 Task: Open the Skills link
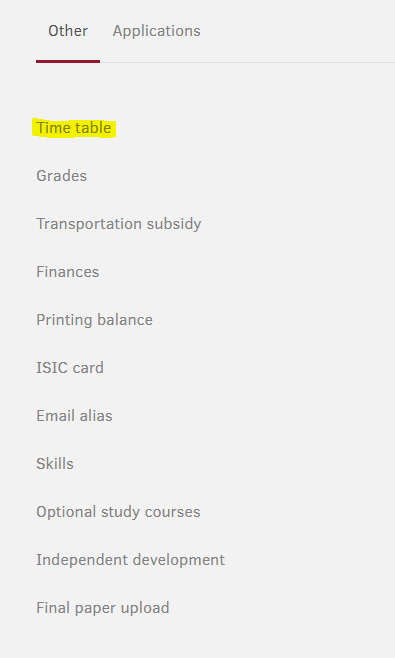pyautogui.click(x=55, y=464)
